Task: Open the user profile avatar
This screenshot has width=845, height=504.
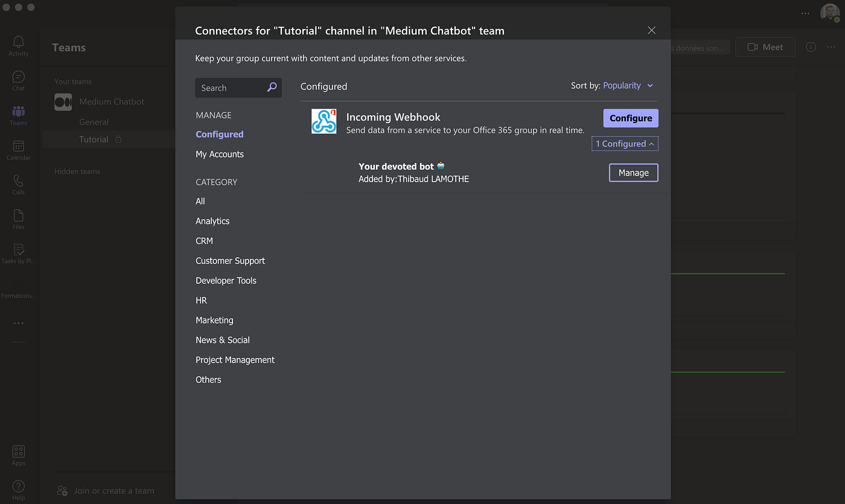Action: click(x=829, y=13)
